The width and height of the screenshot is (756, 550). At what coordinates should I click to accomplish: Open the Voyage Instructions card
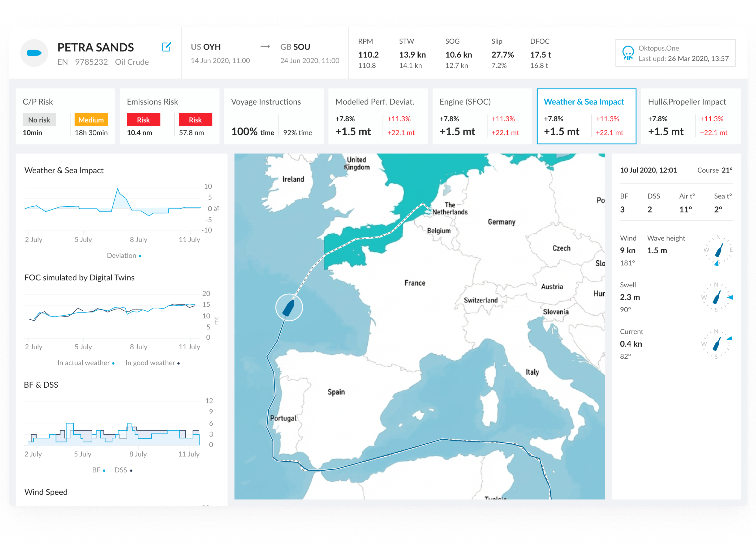274,116
